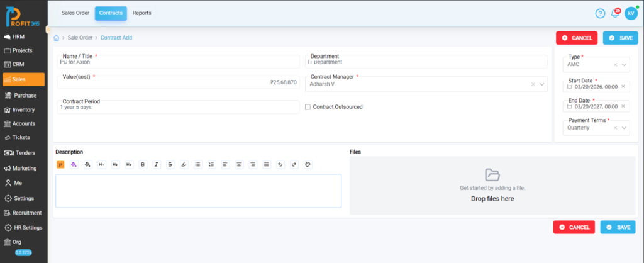This screenshot has width=644, height=263.
Task: Click the undo icon in editor toolbar
Action: click(x=280, y=164)
